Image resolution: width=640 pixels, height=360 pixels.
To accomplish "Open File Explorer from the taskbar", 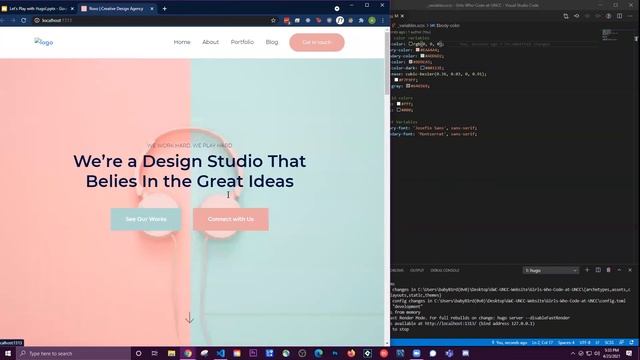I will 171,353.
